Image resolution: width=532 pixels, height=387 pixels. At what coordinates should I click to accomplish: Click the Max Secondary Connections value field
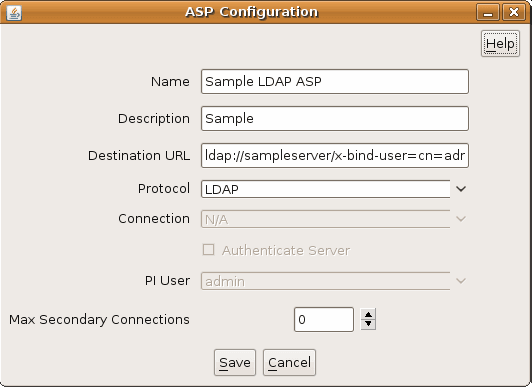click(324, 320)
